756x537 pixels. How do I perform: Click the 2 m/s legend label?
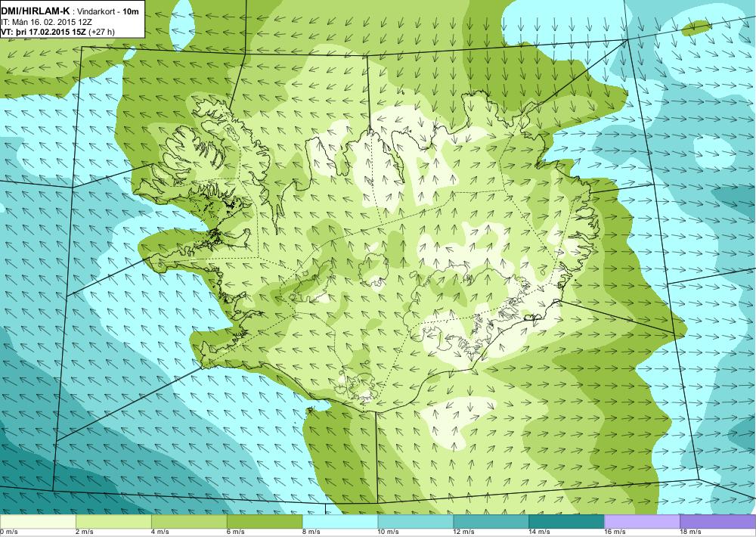(85, 532)
